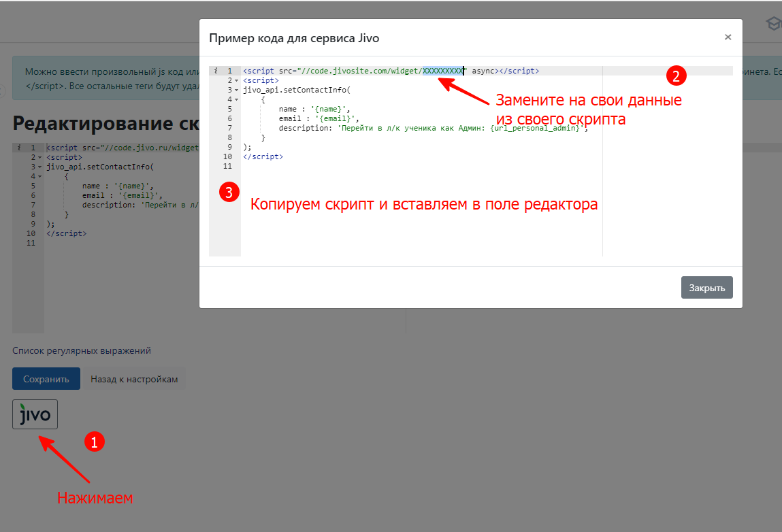Click line number 10 in the background editor gutter
Image resolution: width=782 pixels, height=532 pixels.
click(31, 233)
